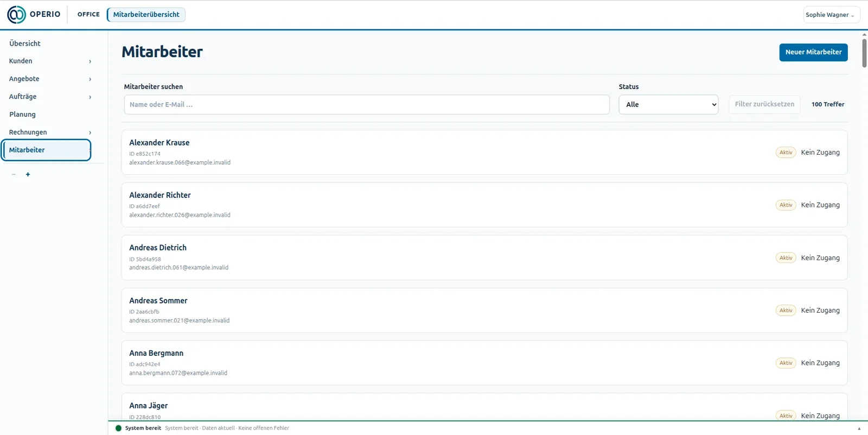Open the Sophie Wagner user menu
868x435 pixels.
[x=831, y=15]
